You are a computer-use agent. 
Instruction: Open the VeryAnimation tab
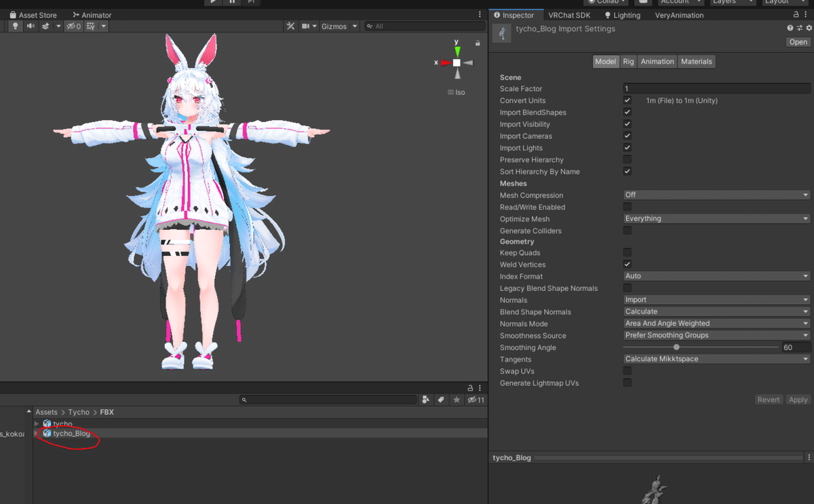click(x=679, y=15)
